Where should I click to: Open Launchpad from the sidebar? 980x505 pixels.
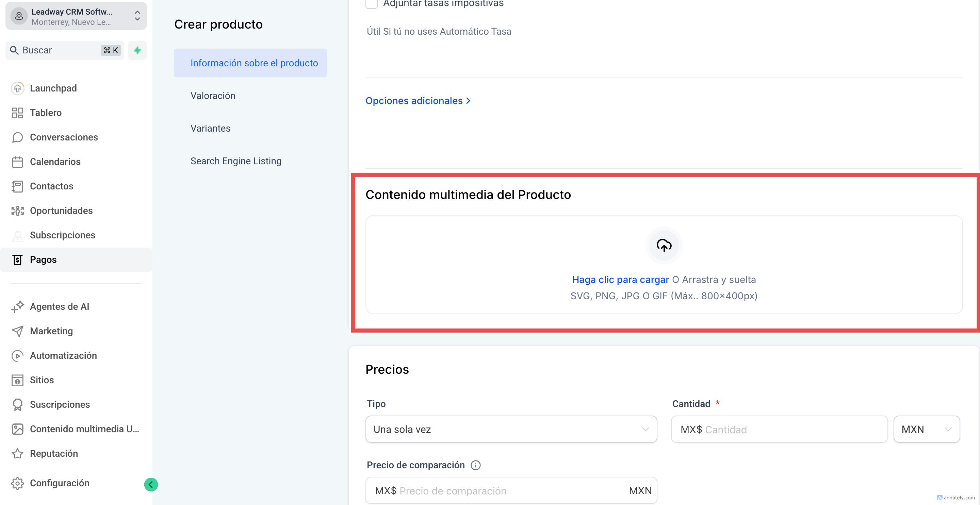pos(53,88)
